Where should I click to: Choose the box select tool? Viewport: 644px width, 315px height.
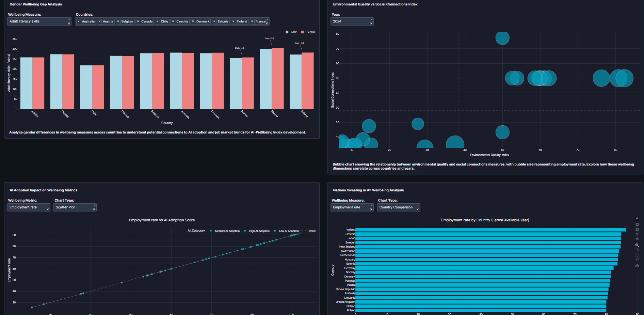(x=637, y=254)
